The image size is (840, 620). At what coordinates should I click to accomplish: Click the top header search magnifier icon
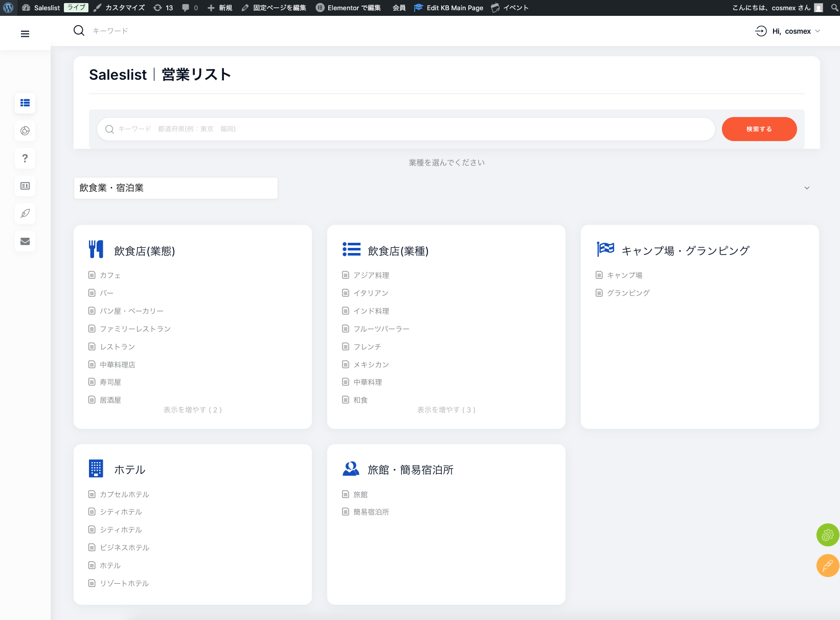[79, 31]
